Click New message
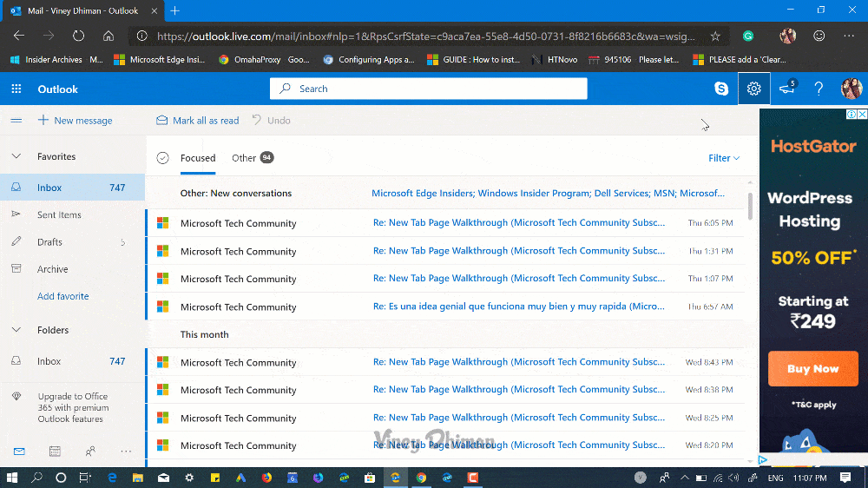 [x=75, y=120]
